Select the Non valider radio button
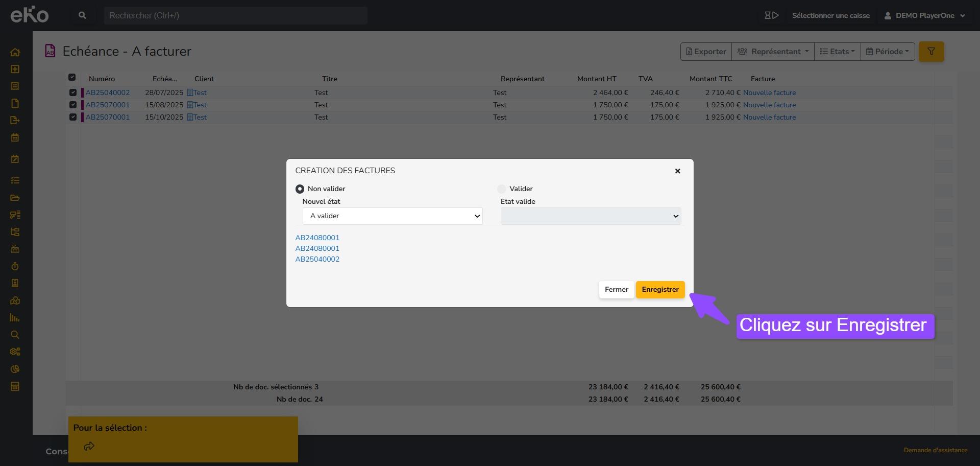This screenshot has height=466, width=980. coord(300,189)
